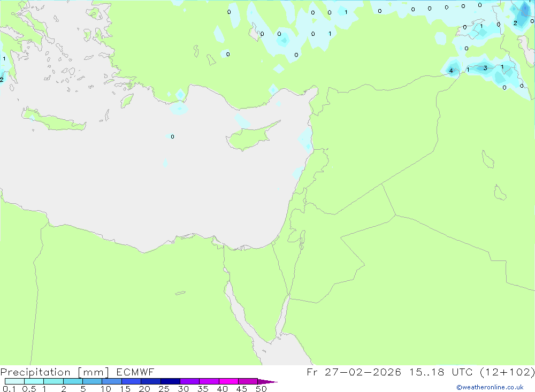Click the '50' legend scale label
535x392 pixels.
tap(261, 389)
